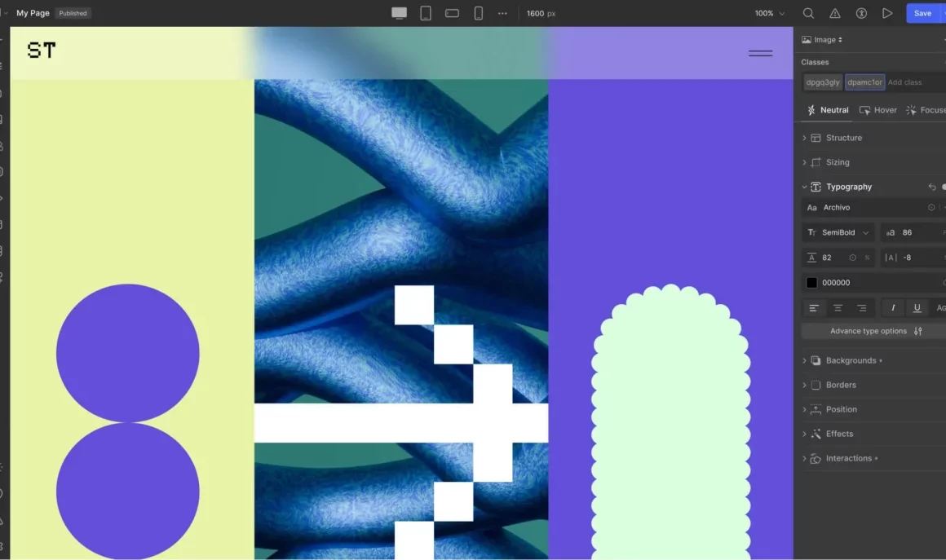Screen dimensions: 946x560
Task: Switch to the Hover state tab
Action: [x=877, y=110]
